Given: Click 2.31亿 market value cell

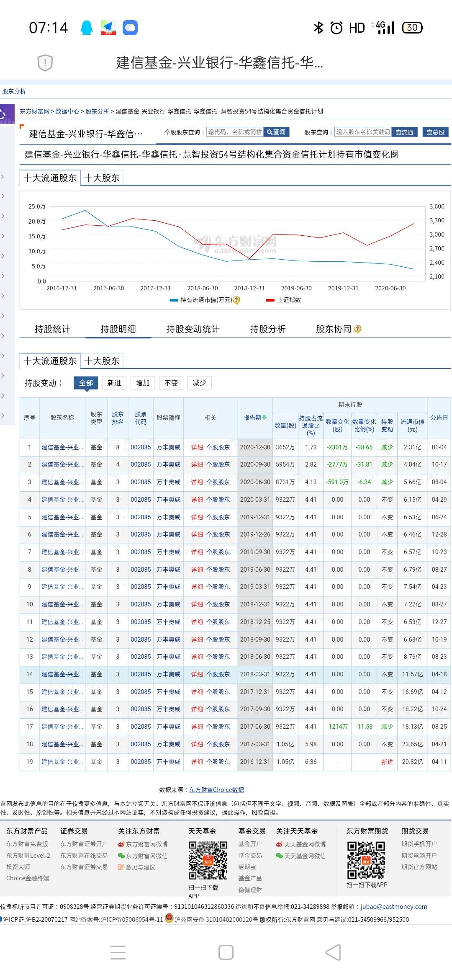Looking at the screenshot, I should click(413, 447).
